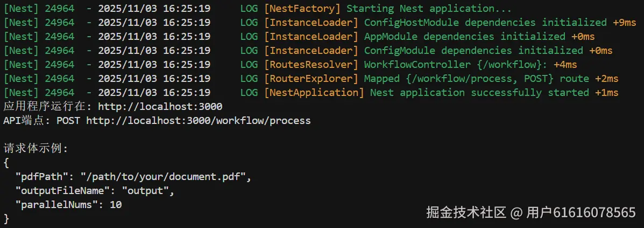644x228 pixels.
Task: Open the http://localhost:3000 application URL
Action: click(160, 107)
